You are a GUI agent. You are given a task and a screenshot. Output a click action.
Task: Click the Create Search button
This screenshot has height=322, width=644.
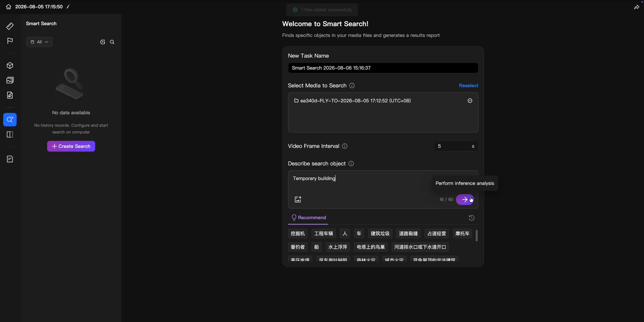pos(71,146)
